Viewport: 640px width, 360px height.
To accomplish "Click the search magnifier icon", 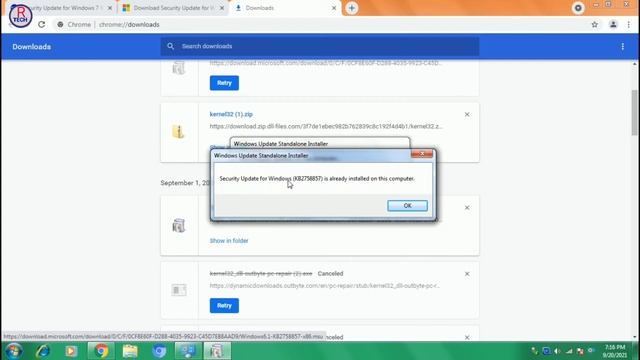I will coord(171,47).
